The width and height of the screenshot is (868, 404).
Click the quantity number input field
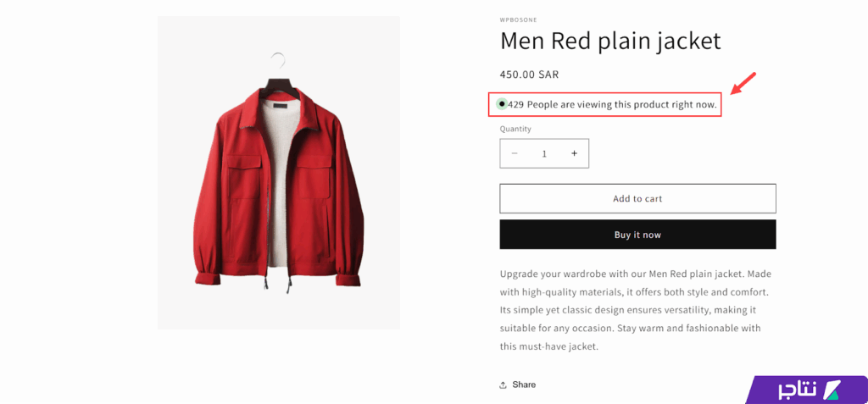point(544,153)
